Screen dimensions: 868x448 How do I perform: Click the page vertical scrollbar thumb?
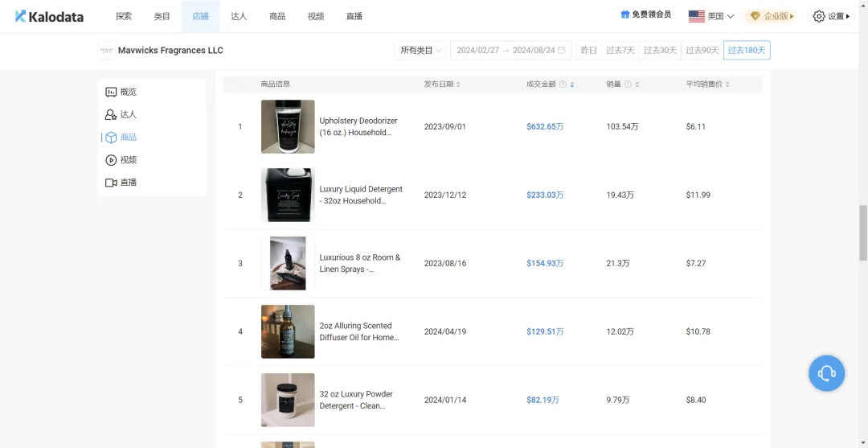pos(863,232)
